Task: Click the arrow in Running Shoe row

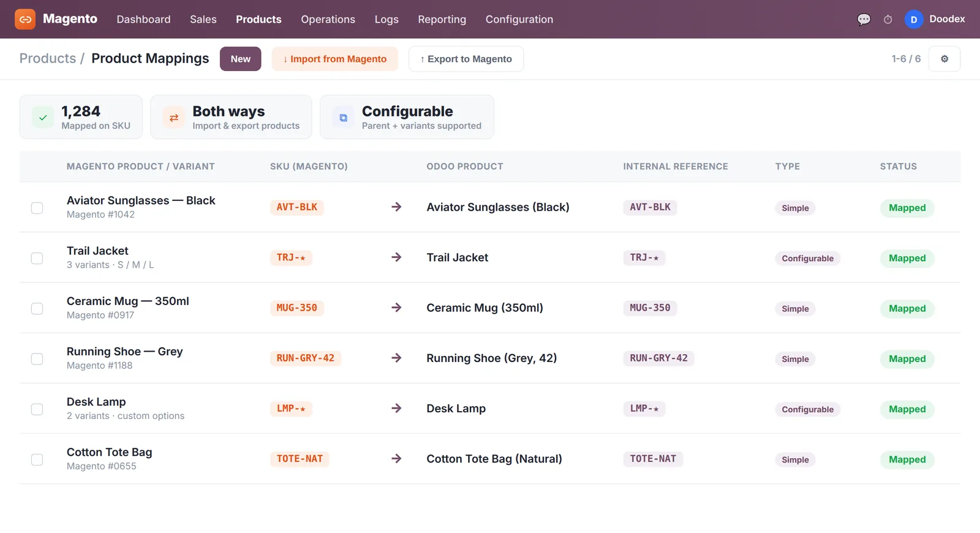Action: tap(396, 358)
